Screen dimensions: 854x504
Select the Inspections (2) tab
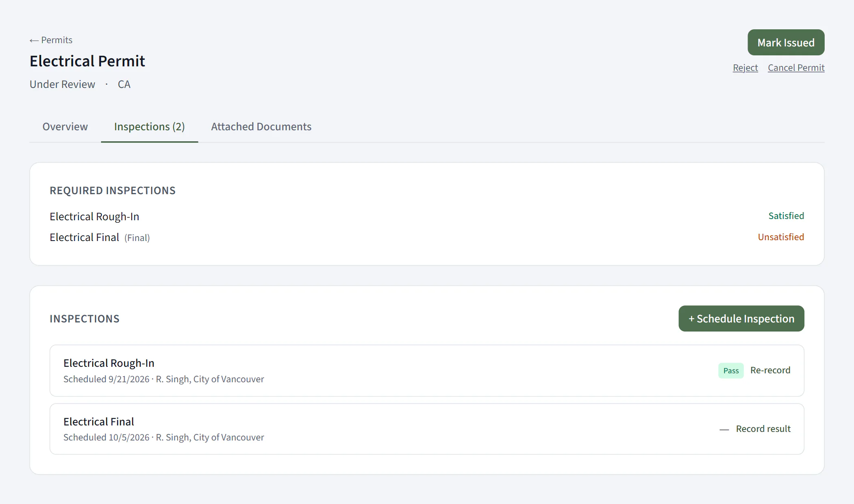(150, 127)
